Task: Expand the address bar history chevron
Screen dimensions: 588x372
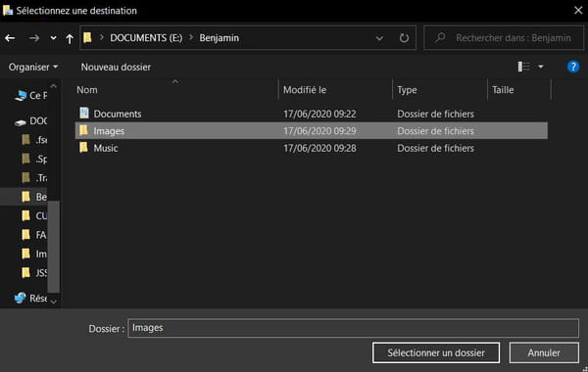Action: (379, 38)
